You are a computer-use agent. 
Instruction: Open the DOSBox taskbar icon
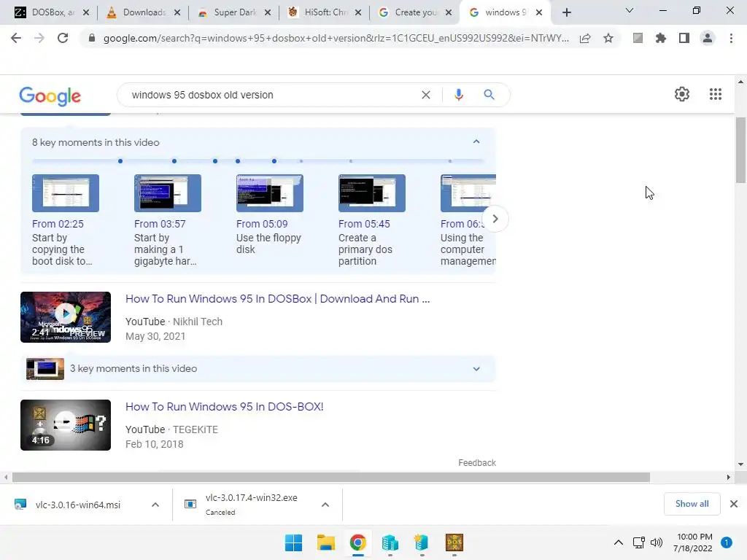point(454,542)
